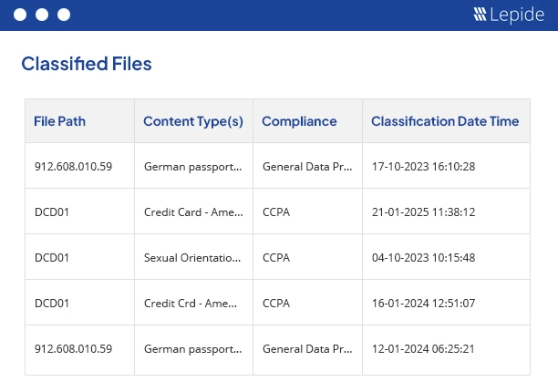
Task: Click the middle window control dot
Action: pos(42,15)
